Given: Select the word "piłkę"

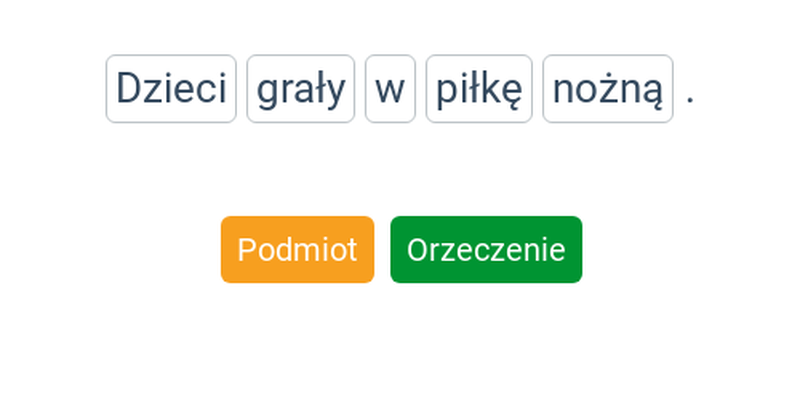Looking at the screenshot, I should tap(479, 89).
